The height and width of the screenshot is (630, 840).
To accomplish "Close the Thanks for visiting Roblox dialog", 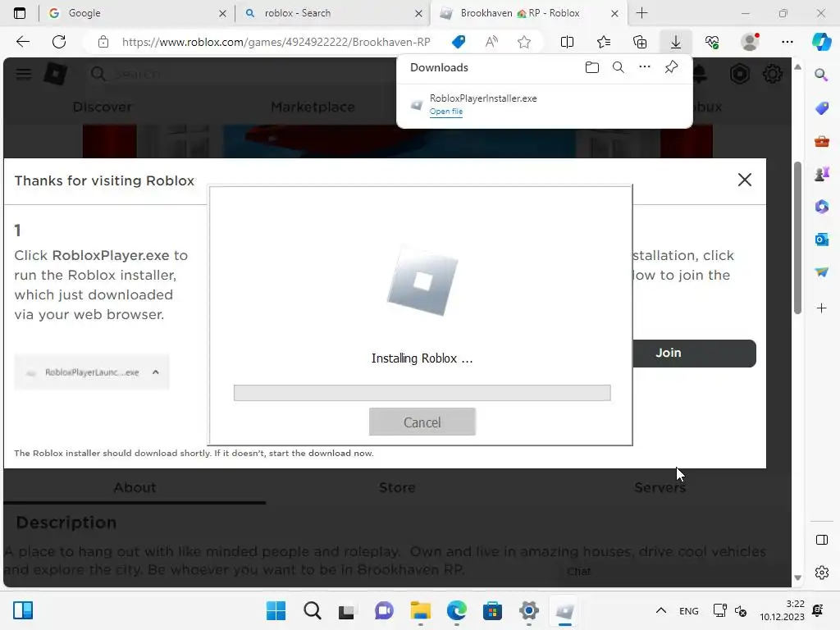I will [745, 180].
